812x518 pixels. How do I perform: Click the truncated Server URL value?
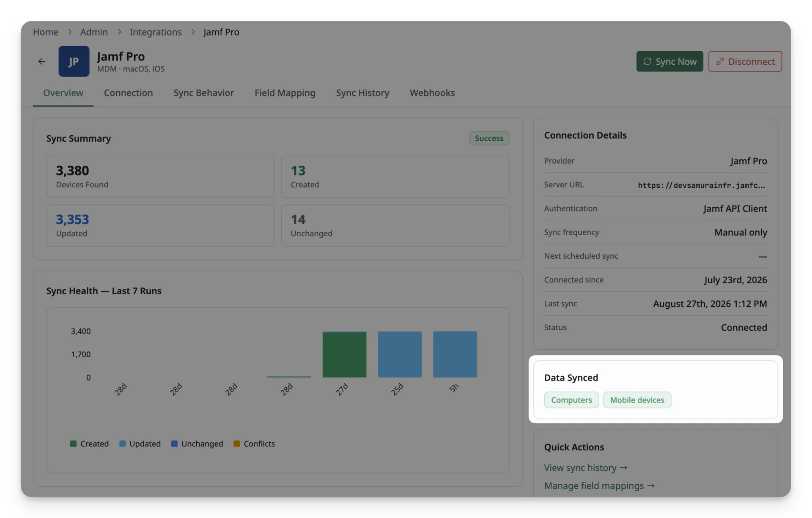pos(702,185)
